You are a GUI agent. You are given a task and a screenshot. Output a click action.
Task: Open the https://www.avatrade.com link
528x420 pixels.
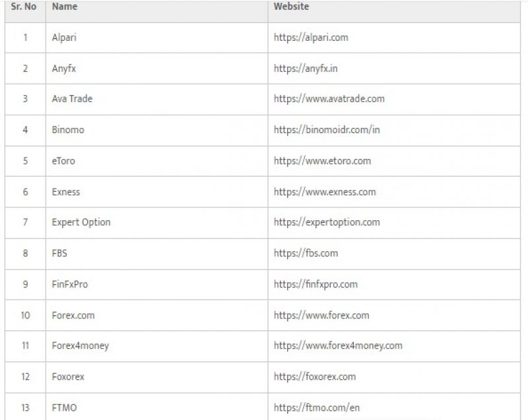[329, 99]
